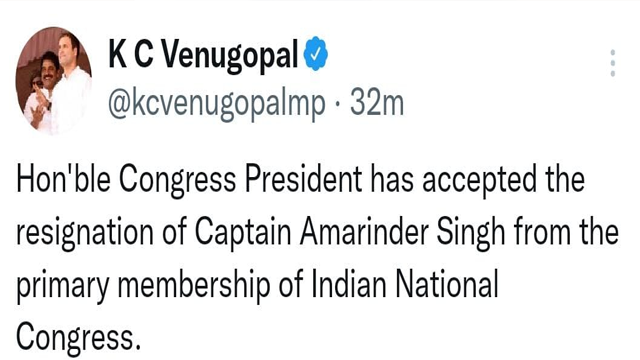Click the words Captain Amarinder Singh
This screenshot has width=640, height=360.
pyautogui.click(x=350, y=233)
